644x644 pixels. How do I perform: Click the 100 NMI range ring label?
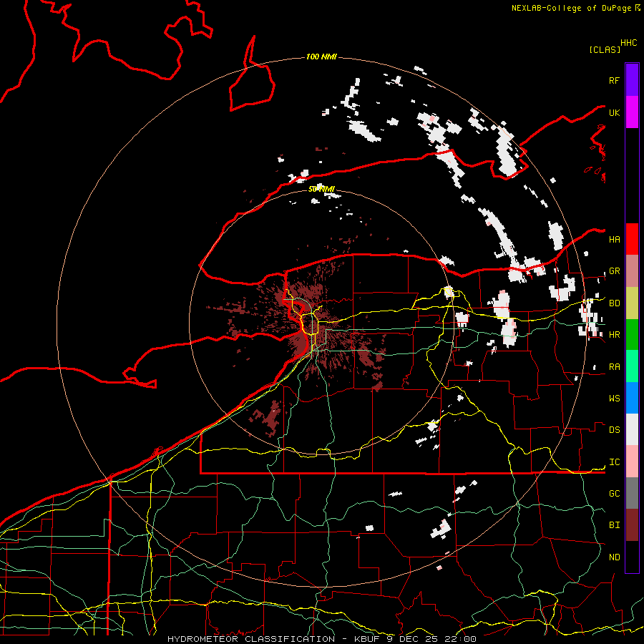click(x=321, y=57)
